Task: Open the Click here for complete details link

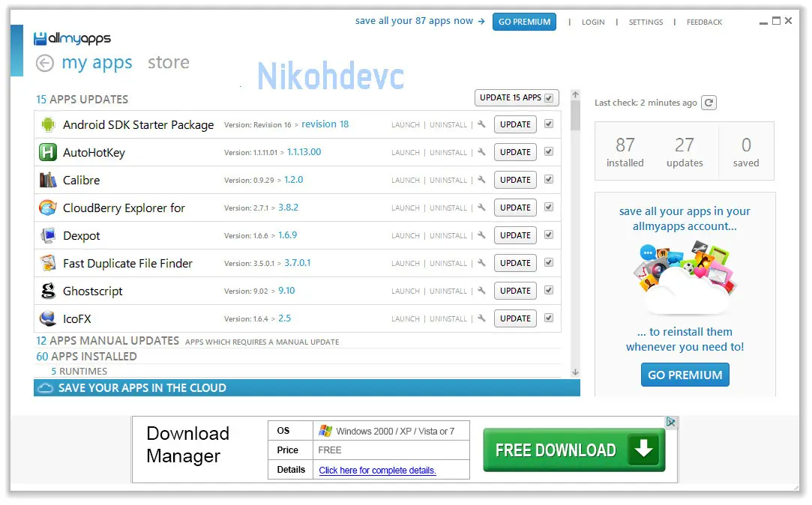Action: coord(377,471)
